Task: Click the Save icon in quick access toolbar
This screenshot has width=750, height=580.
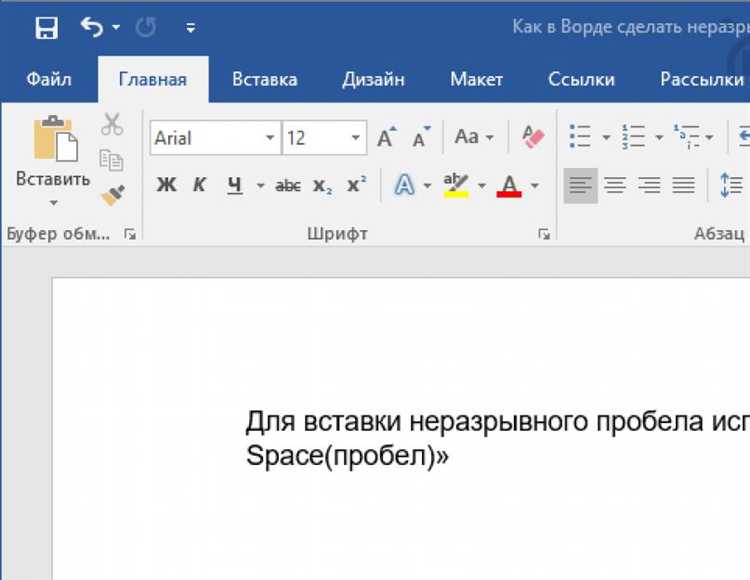Action: (x=46, y=28)
